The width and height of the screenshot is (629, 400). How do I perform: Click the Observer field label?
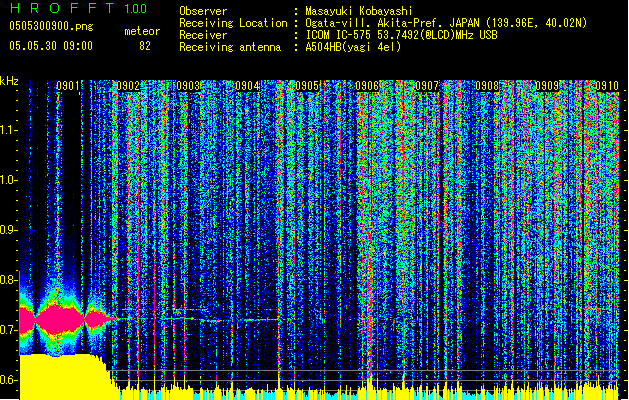[x=203, y=11]
